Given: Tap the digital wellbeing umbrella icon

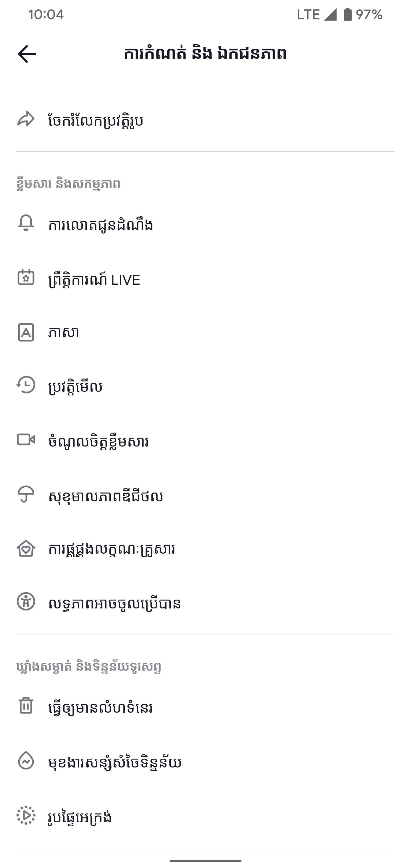Looking at the screenshot, I should 26,494.
